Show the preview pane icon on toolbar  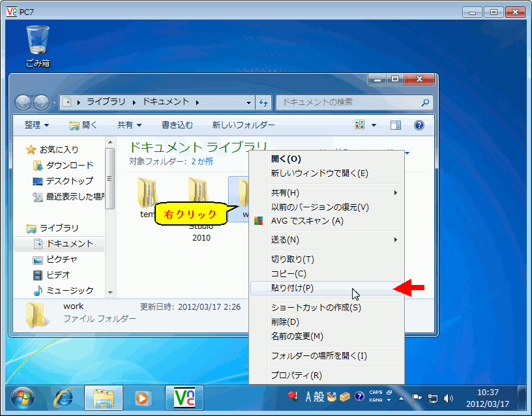tap(395, 124)
